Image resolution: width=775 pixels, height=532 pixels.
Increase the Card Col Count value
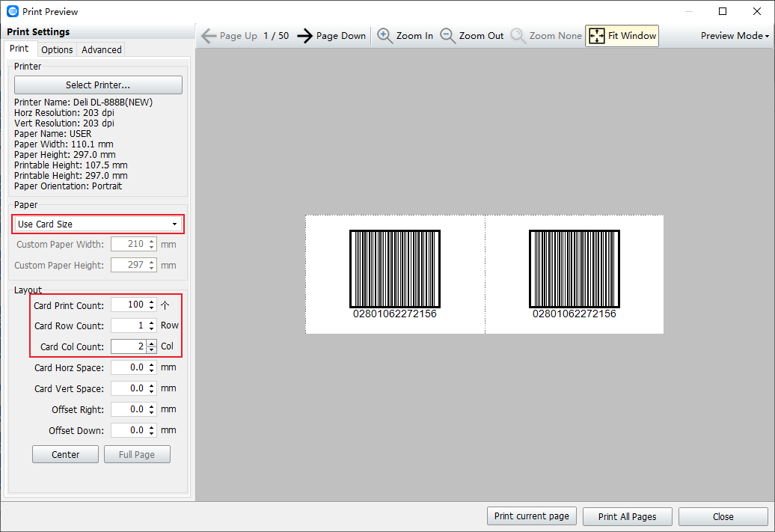point(152,343)
